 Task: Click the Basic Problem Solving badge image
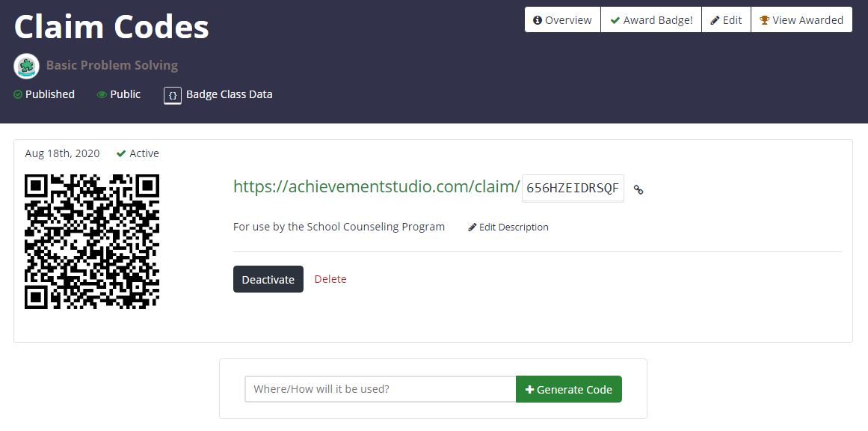[26, 66]
